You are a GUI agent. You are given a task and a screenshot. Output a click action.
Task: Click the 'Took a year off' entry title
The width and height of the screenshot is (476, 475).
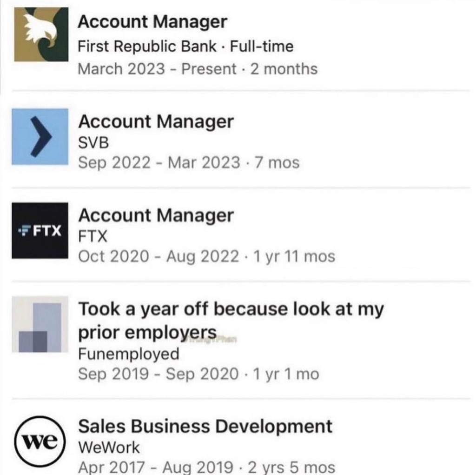click(x=231, y=321)
